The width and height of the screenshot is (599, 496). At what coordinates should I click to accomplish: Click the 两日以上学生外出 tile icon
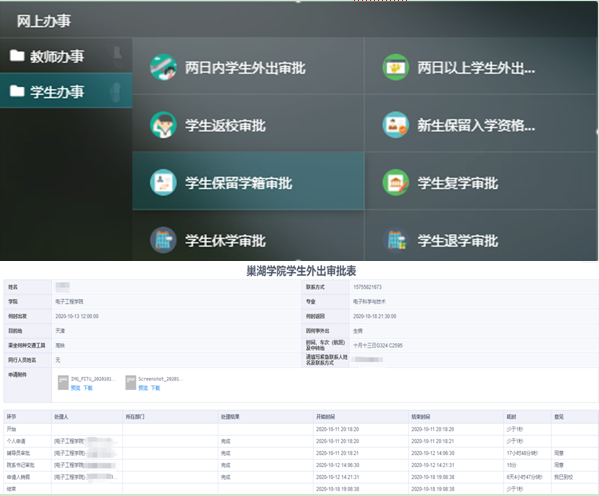[396, 67]
